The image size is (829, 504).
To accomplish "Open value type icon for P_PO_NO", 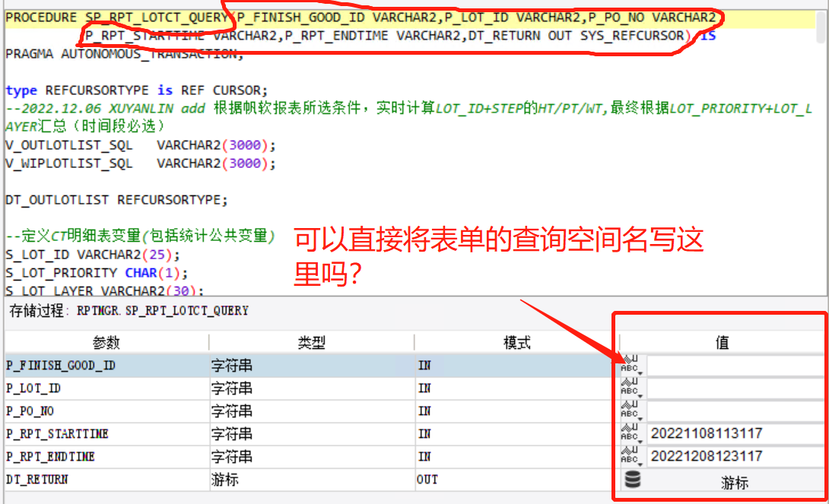I will pos(631,410).
